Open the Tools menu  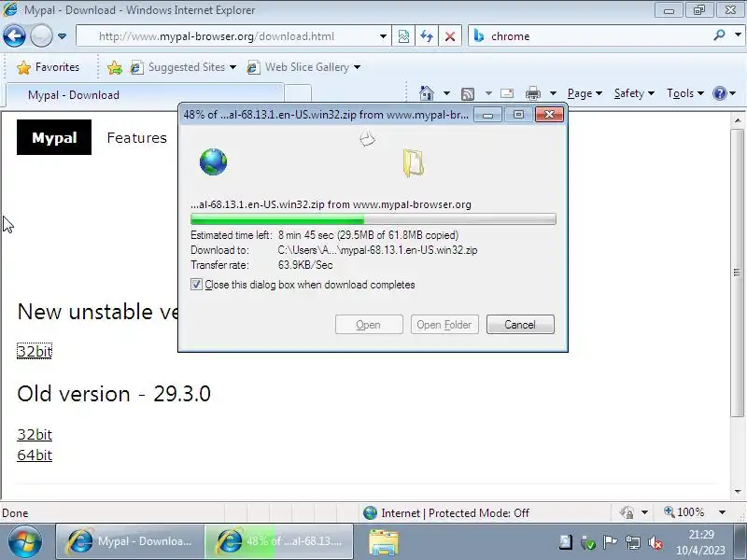click(685, 93)
